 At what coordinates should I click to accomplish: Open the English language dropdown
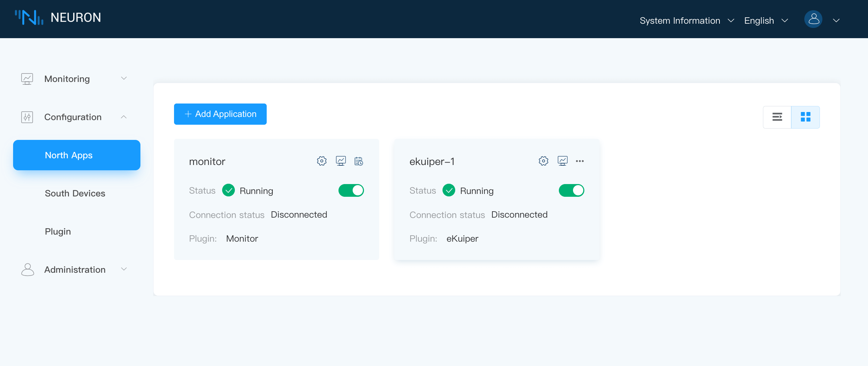coord(766,20)
